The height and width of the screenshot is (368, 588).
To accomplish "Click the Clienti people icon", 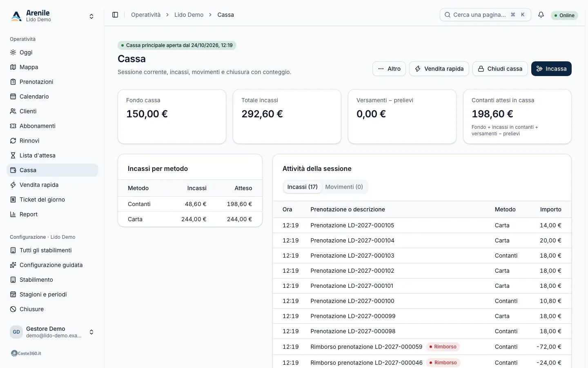I will coord(13,111).
